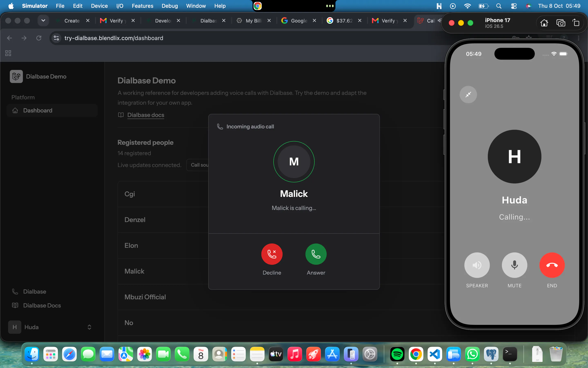The height and width of the screenshot is (368, 588).
Task: Open Terminal from the Dock
Action: 510,354
